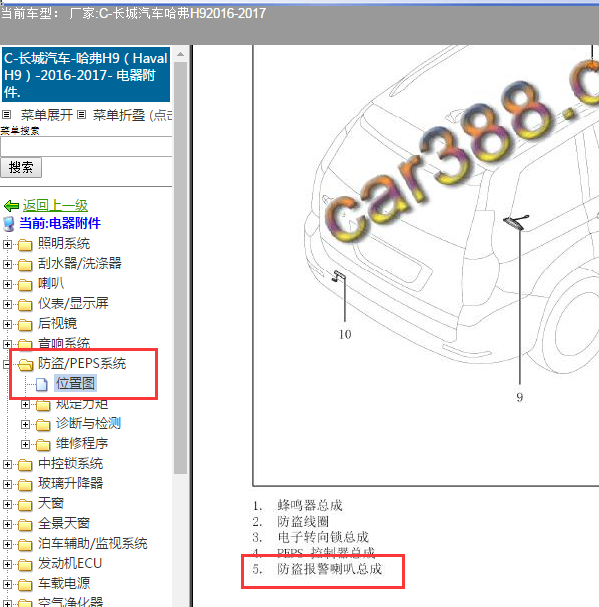599x607 pixels.
Task: Click the 天窗 folder icon
Action: tap(25, 505)
